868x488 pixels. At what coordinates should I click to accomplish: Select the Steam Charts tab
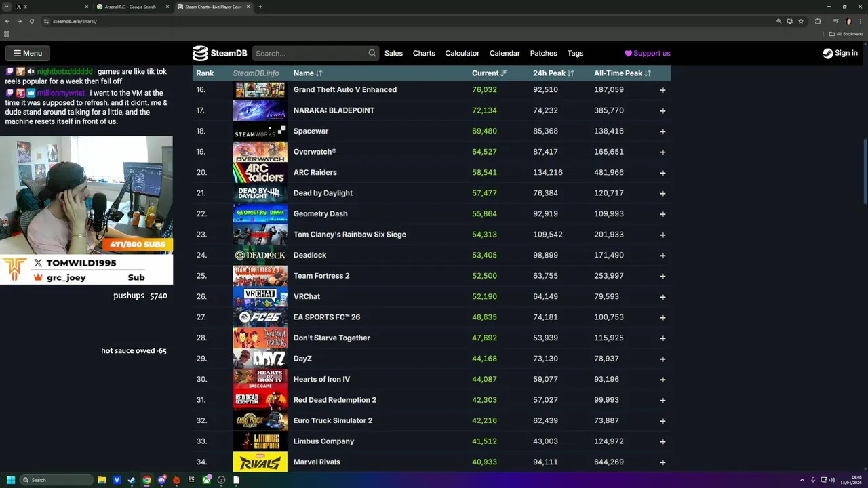214,7
